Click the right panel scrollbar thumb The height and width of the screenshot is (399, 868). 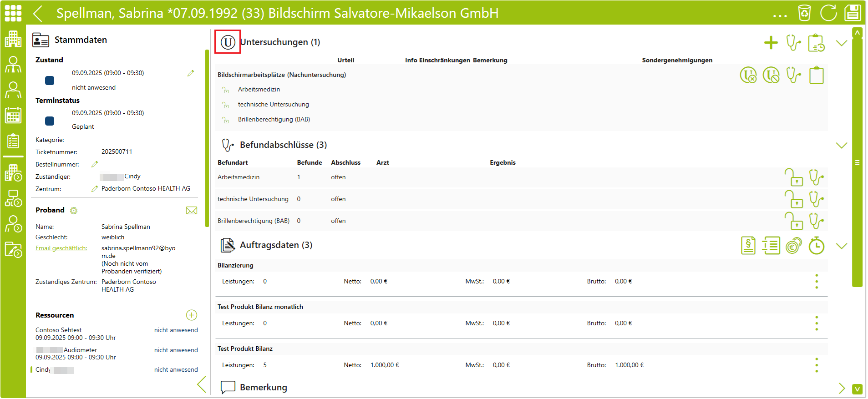(857, 163)
